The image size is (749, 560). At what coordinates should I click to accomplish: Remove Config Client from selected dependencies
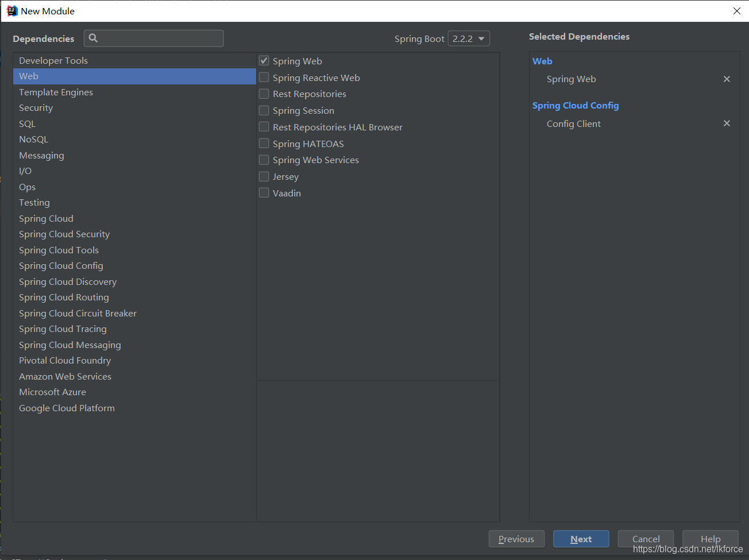point(727,123)
